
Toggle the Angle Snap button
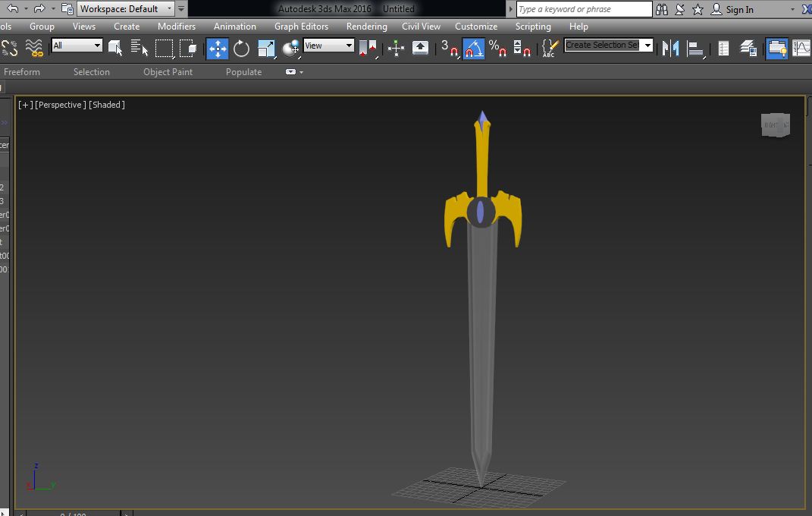tap(474, 49)
